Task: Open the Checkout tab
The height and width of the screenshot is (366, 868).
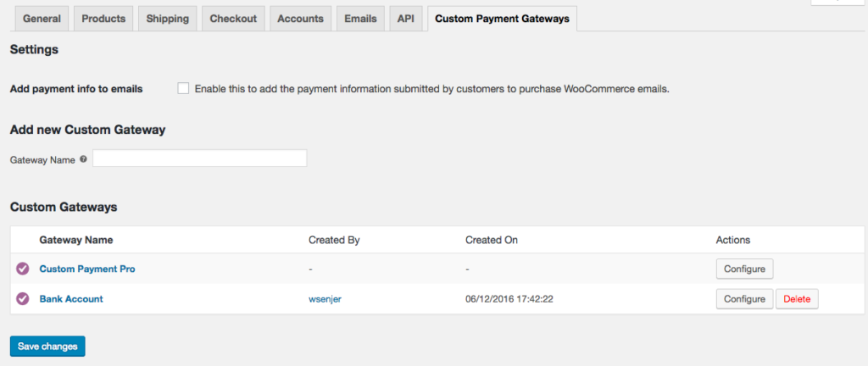Action: coord(233,19)
